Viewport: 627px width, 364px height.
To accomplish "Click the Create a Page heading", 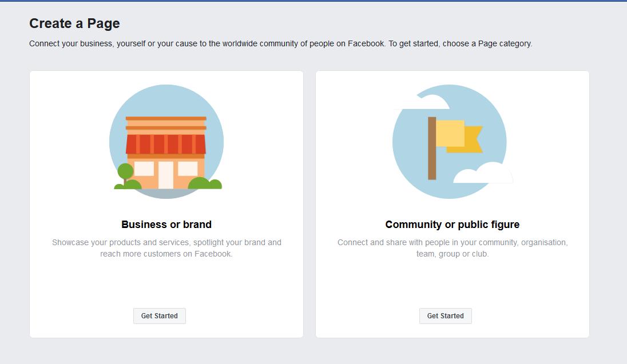I will pyautogui.click(x=74, y=23).
